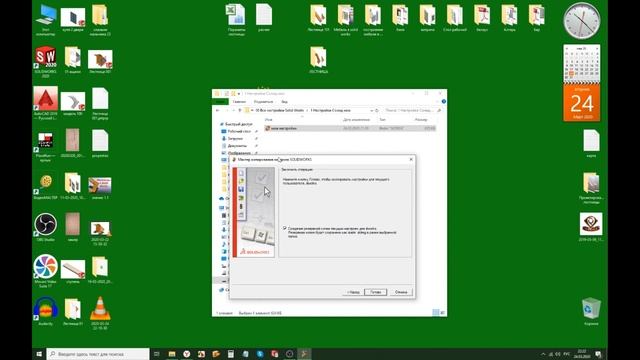Click the Отмена button in the wizard

tap(401, 292)
